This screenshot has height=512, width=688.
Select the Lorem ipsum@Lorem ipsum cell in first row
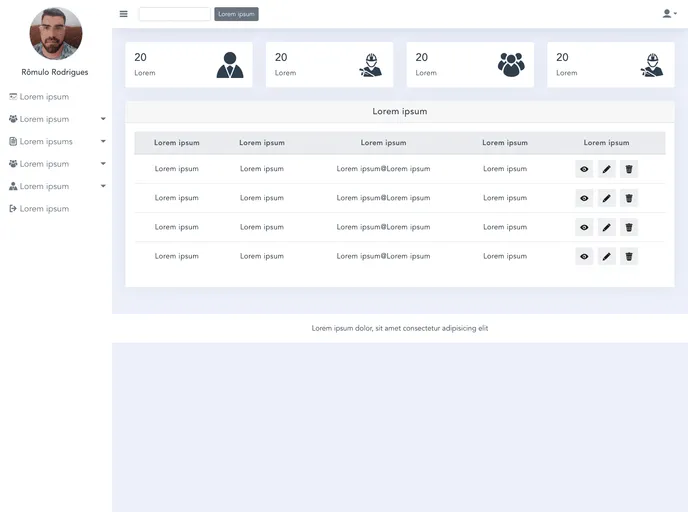[x=383, y=169]
